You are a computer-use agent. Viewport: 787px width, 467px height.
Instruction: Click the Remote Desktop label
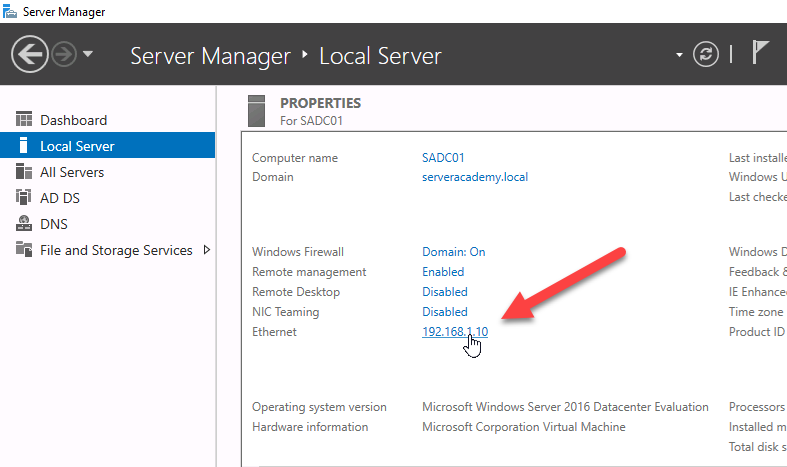coord(296,292)
